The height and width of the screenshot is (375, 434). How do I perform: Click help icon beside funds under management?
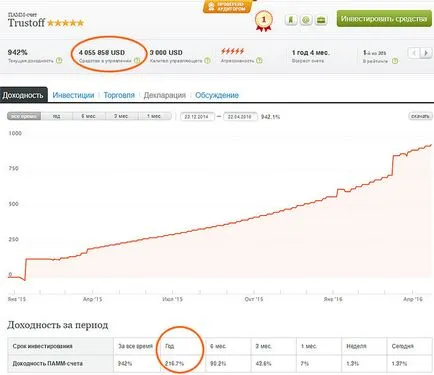tap(137, 61)
